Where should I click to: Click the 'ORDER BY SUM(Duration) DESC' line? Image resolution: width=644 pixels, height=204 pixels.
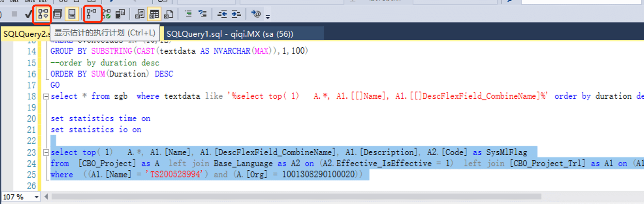[x=112, y=74]
